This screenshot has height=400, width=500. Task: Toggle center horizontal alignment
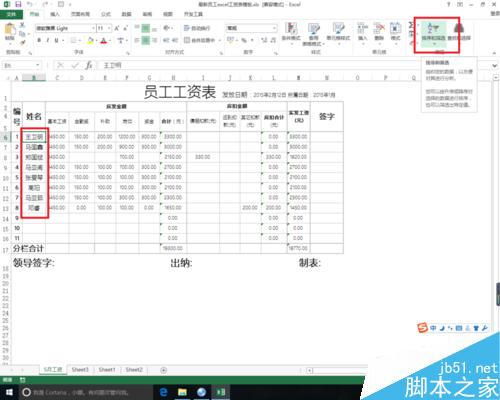146,40
